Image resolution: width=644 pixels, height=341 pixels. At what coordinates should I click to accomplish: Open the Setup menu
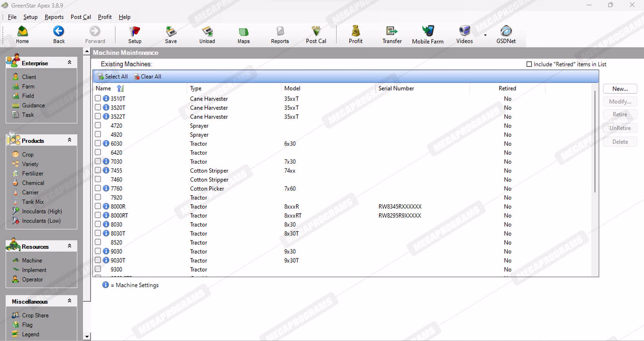pos(30,17)
